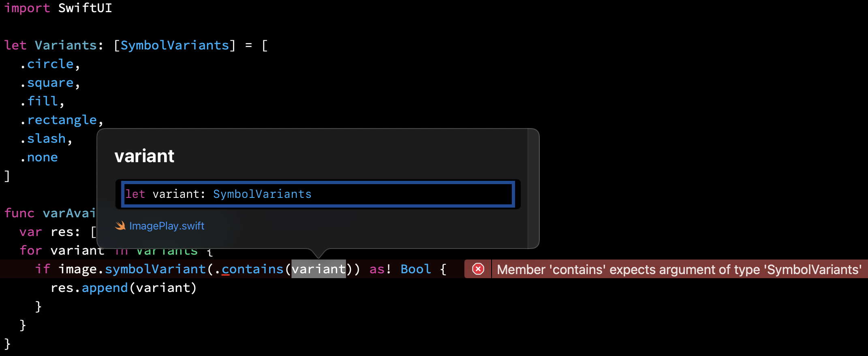
Task: Click the 'variant' title in the quick help popover
Action: tap(144, 156)
